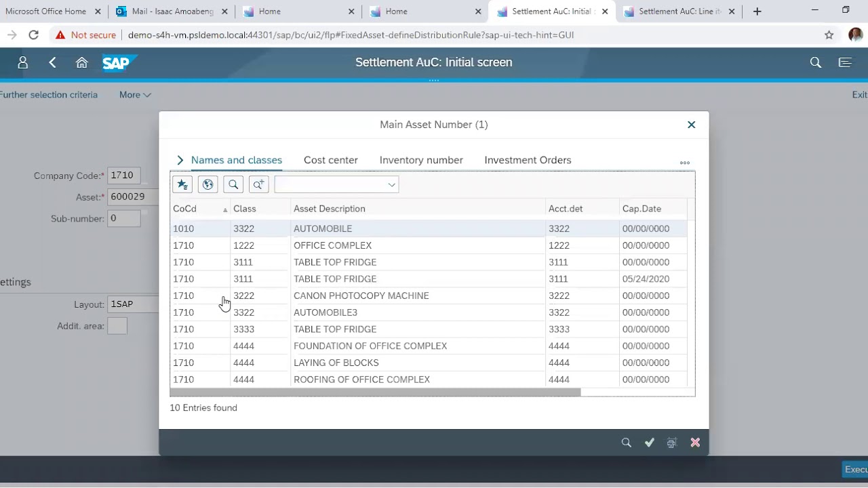This screenshot has width=868, height=488.
Task: Open the SAP header list menu icon
Action: (845, 62)
